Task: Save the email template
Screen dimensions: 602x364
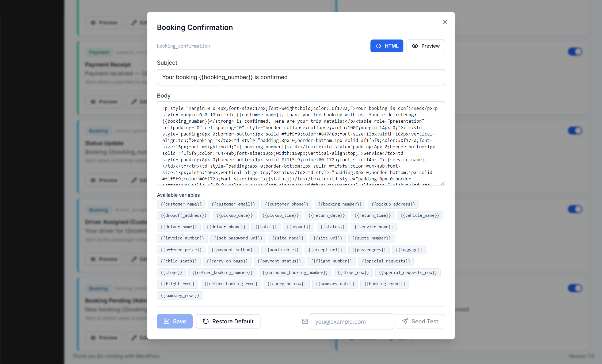Action: 175,321
